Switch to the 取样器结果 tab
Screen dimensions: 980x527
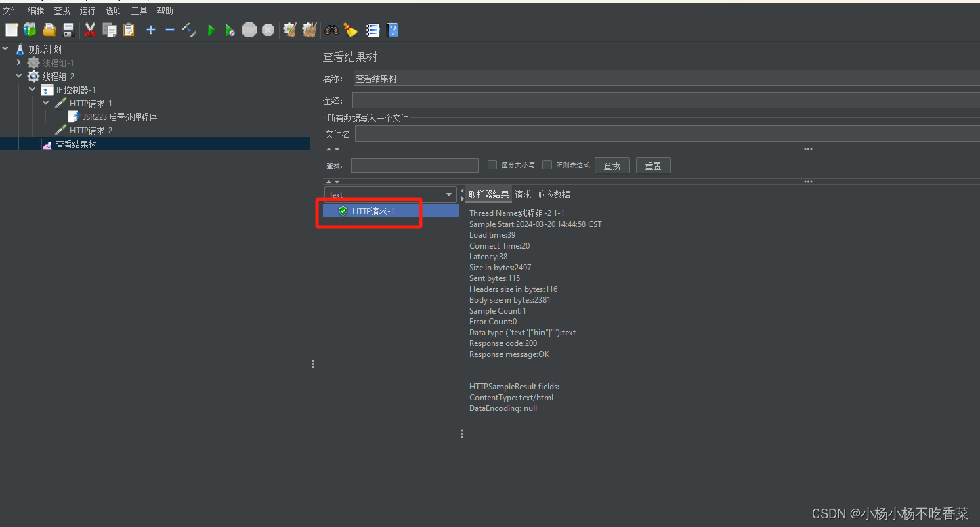488,194
